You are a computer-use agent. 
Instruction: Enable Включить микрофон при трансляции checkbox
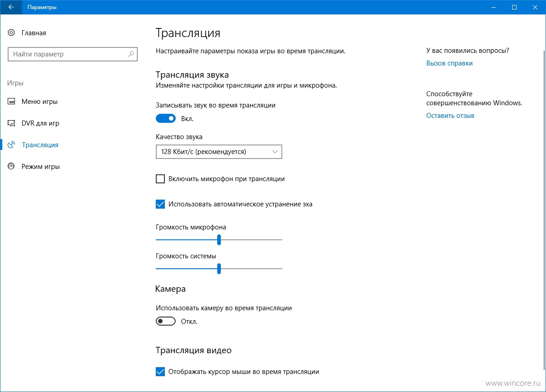point(160,179)
